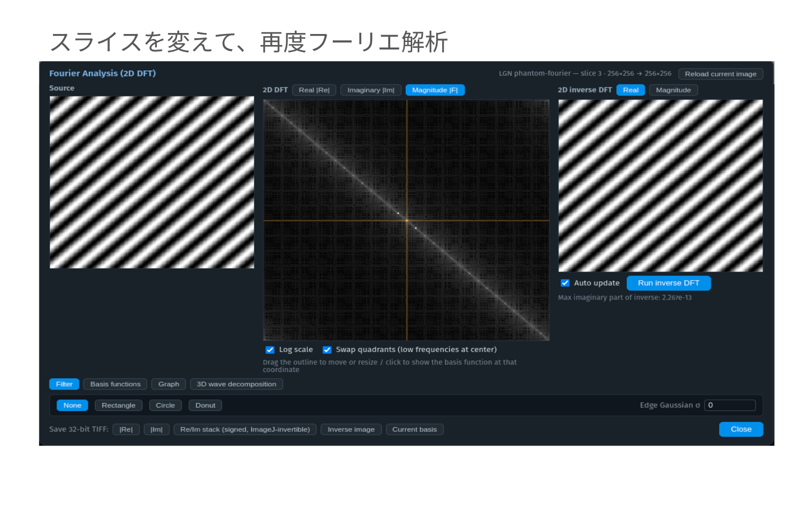This screenshot has width=812, height=506.
Task: Select Real for the 2D inverse DFT
Action: 631,90
